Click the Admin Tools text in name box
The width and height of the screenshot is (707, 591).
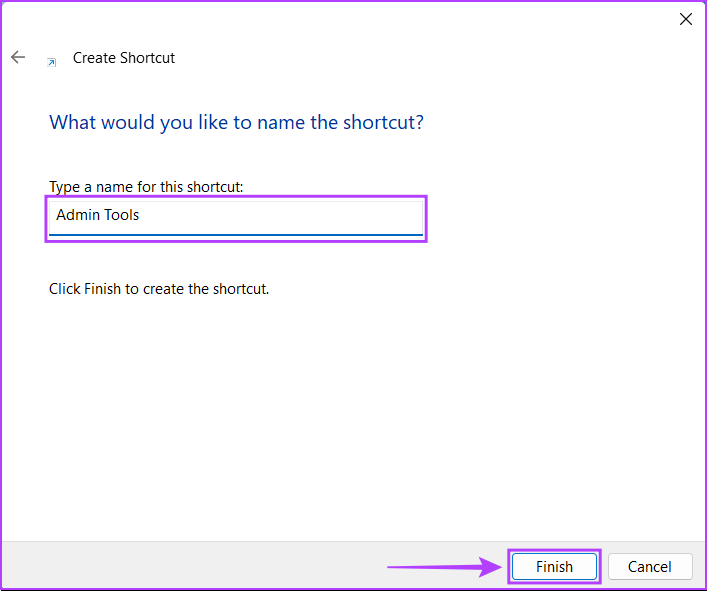coord(97,215)
